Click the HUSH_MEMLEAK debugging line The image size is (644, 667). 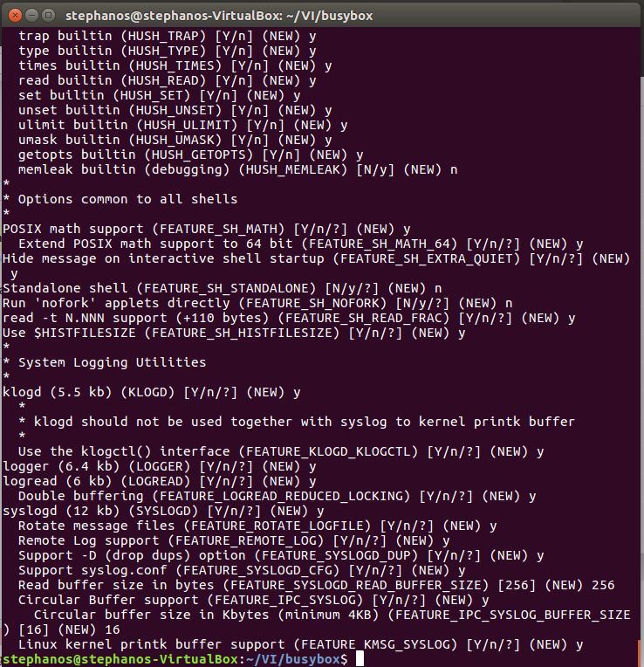coord(237,169)
